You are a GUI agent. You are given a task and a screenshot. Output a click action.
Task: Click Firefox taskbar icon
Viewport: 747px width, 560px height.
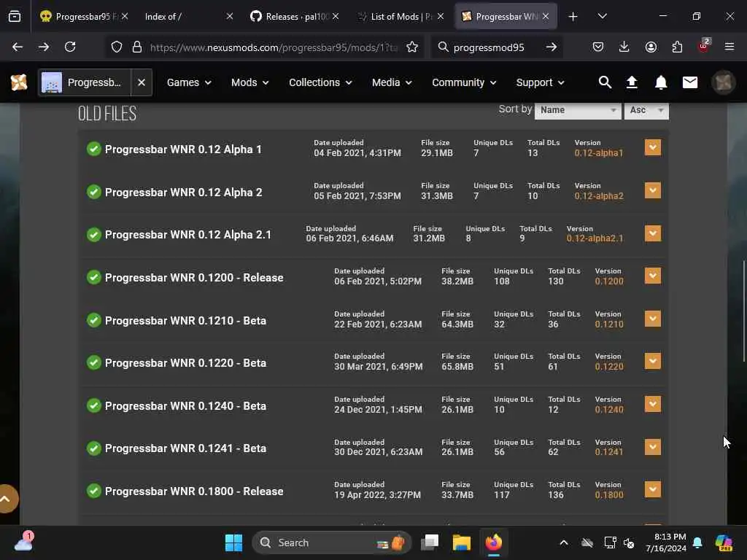[494, 542]
